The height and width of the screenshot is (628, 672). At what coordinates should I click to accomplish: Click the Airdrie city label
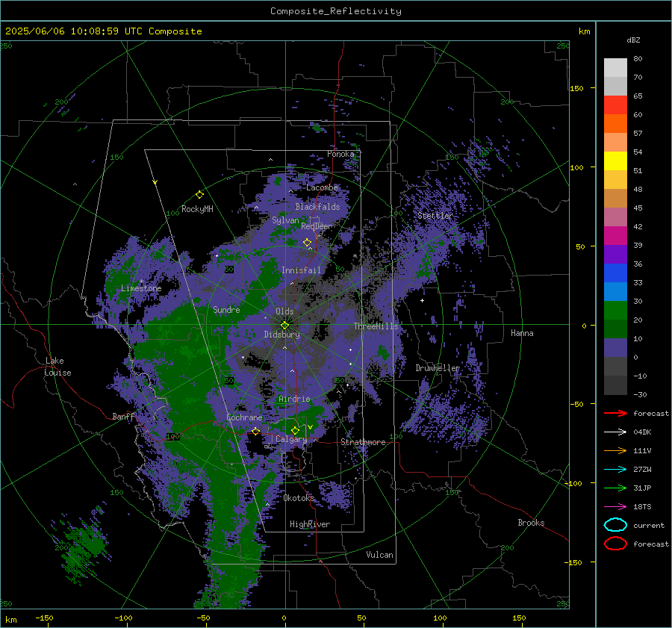(x=294, y=399)
